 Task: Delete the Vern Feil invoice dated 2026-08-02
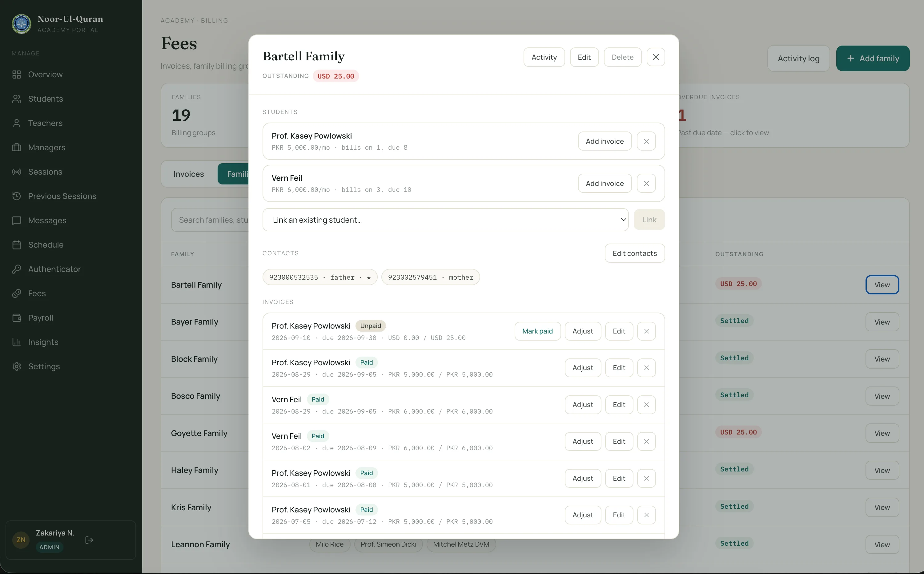[646, 441]
